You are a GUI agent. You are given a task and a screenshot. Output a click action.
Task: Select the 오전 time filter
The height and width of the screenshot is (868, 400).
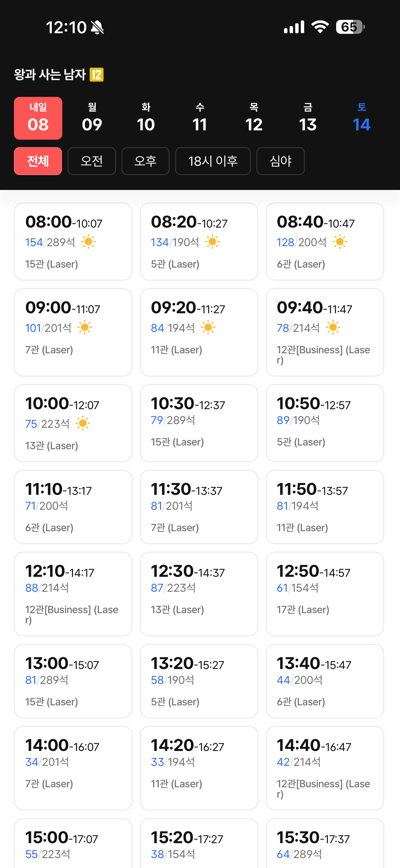[x=91, y=161]
